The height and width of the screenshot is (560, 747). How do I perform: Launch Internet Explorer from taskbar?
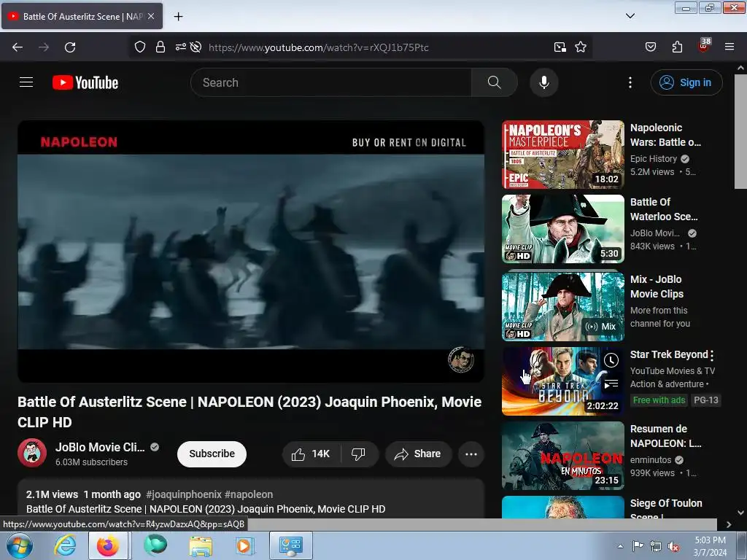point(65,545)
